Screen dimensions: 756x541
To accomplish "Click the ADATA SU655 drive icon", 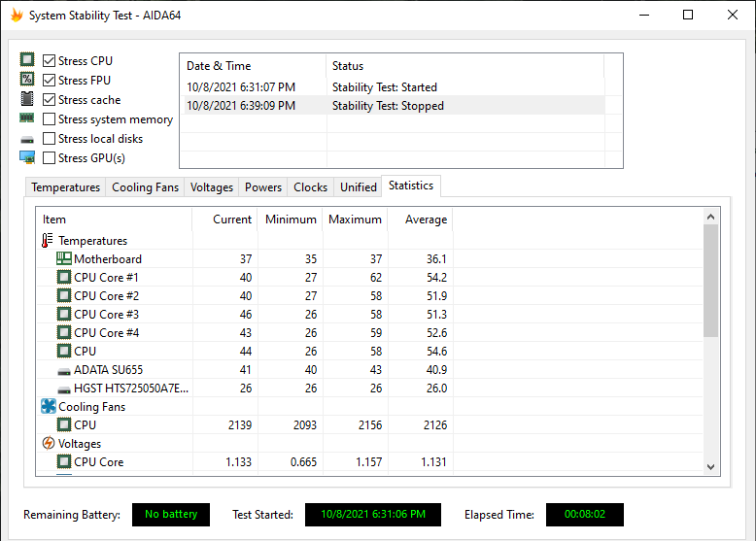I will tap(63, 371).
